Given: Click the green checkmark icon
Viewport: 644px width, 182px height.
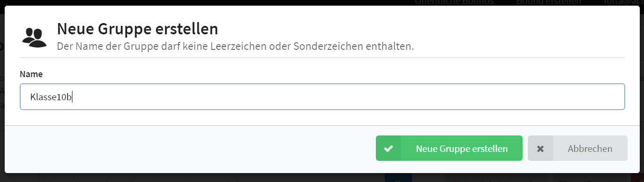Looking at the screenshot, I should click(388, 149).
